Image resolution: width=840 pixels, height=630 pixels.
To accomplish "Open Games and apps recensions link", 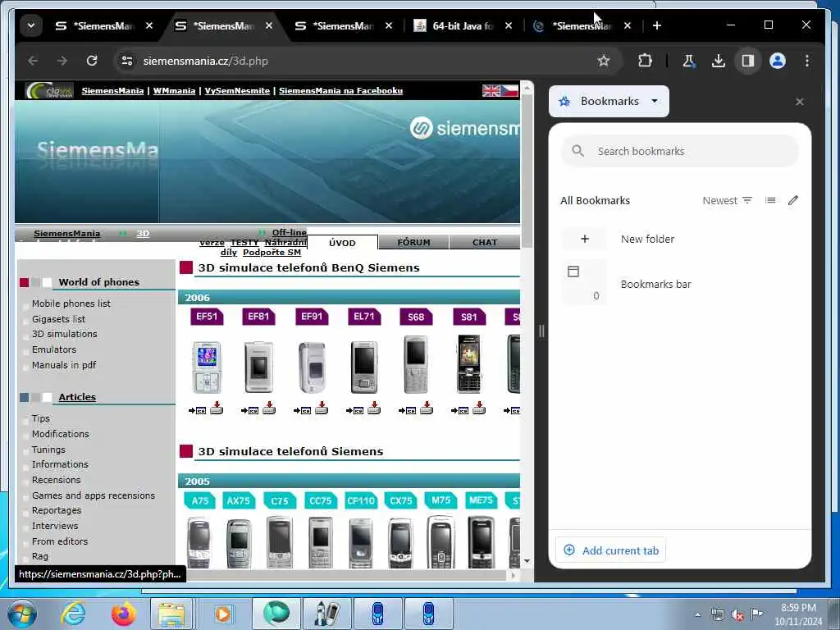I will coord(94,495).
